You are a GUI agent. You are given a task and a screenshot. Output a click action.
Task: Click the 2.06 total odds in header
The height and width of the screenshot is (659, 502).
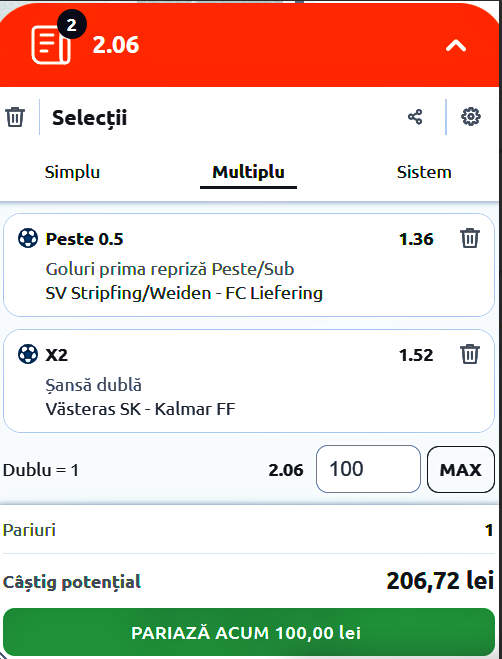click(116, 45)
